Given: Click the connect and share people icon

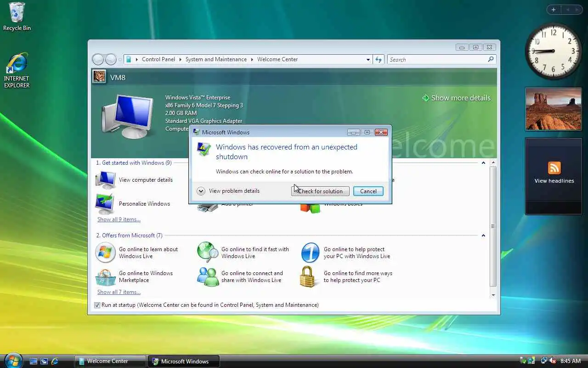Looking at the screenshot, I should point(208,276).
